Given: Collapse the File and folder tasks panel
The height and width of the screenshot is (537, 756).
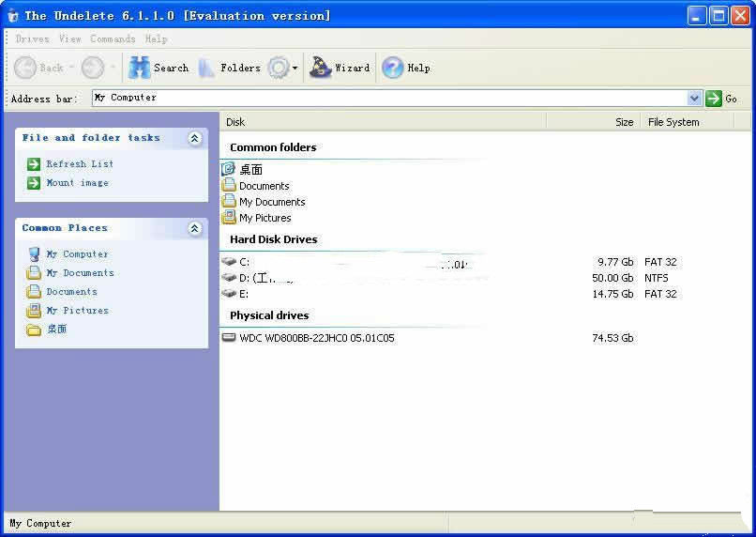Looking at the screenshot, I should 195,138.
